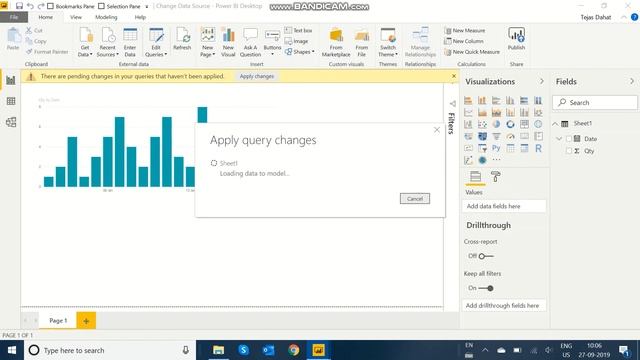Switch to the Home ribbon tab
The image size is (640, 360).
45,17
